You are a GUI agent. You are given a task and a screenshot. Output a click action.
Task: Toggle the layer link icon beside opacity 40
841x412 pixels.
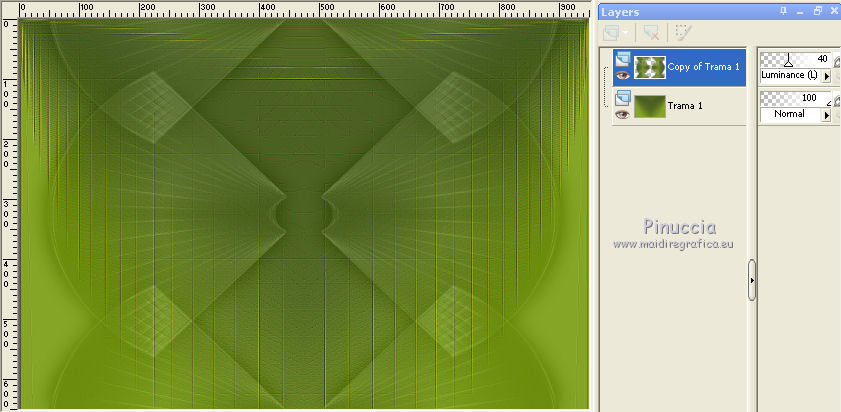tap(836, 60)
